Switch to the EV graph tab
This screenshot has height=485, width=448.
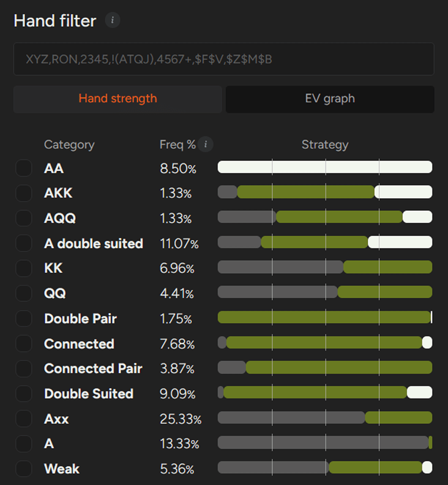[x=330, y=99]
